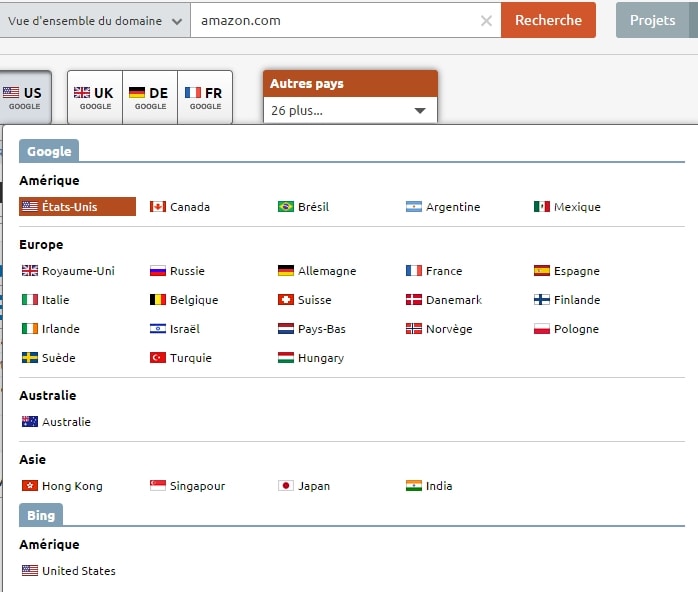Click the Allemagne flag icon
Screen dimensions: 698x592
pyautogui.click(x=286, y=271)
